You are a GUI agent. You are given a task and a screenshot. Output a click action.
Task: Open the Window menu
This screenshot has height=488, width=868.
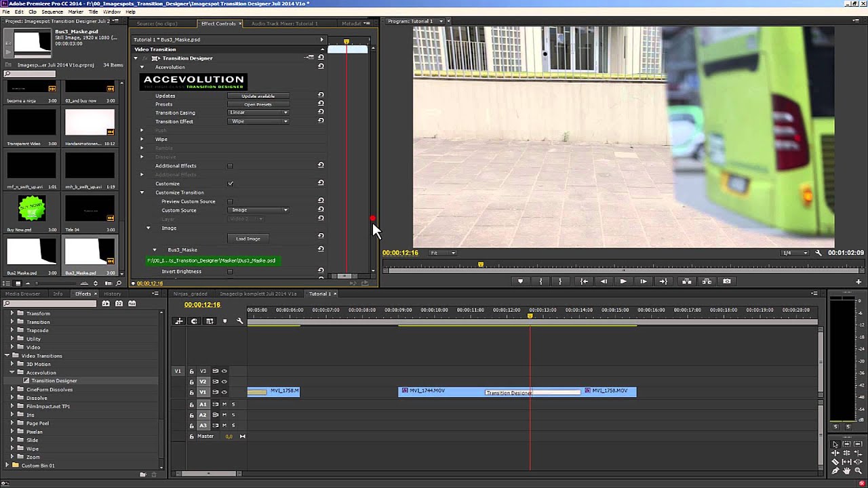point(112,12)
